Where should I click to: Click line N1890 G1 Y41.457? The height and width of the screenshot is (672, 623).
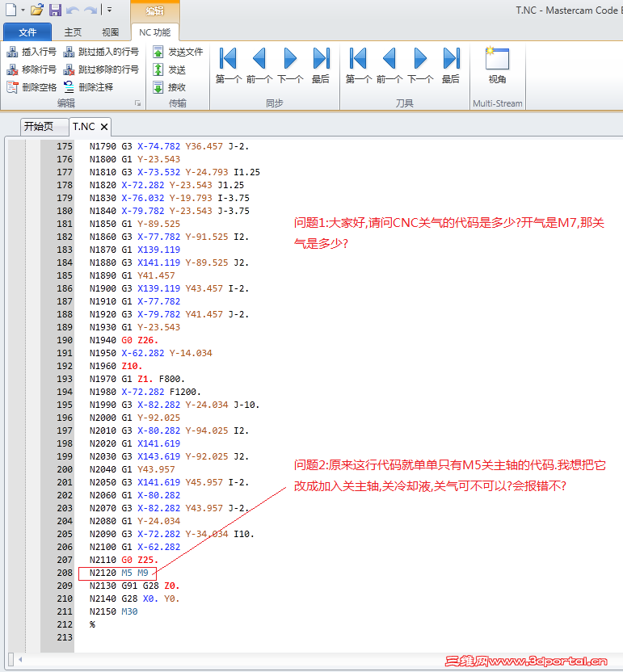pos(132,275)
